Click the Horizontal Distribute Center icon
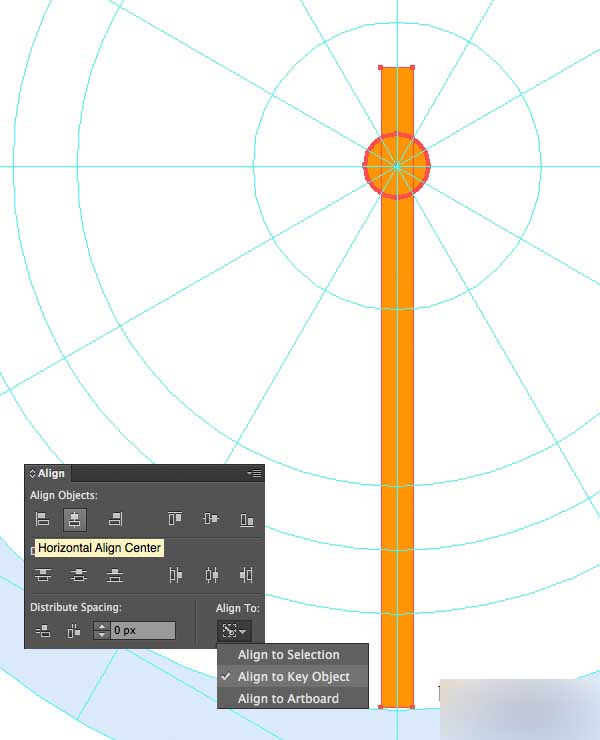 211,575
